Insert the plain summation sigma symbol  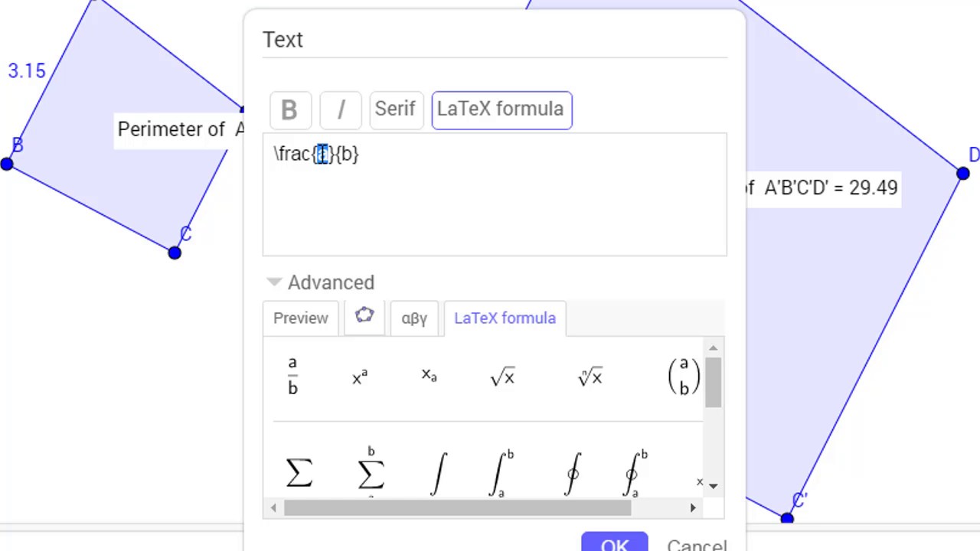tap(299, 473)
